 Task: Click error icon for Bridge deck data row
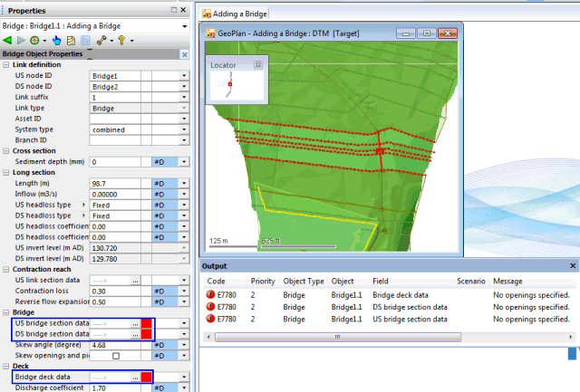click(x=210, y=294)
